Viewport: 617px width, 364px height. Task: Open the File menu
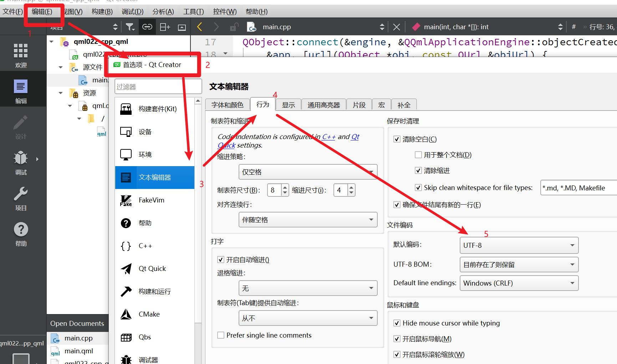[x=12, y=11]
